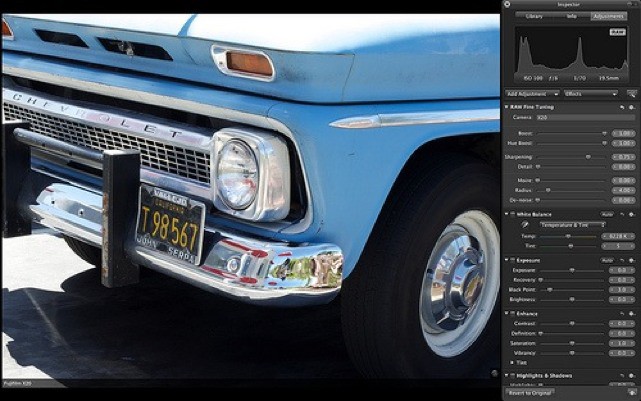Open RAW Fine Tuning action gear menu
The image size is (641, 401).
(631, 106)
